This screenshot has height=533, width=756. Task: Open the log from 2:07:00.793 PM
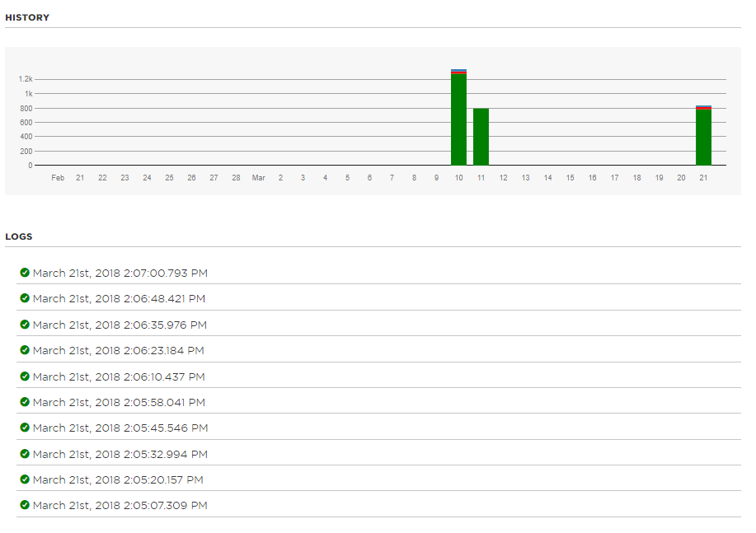(120, 273)
